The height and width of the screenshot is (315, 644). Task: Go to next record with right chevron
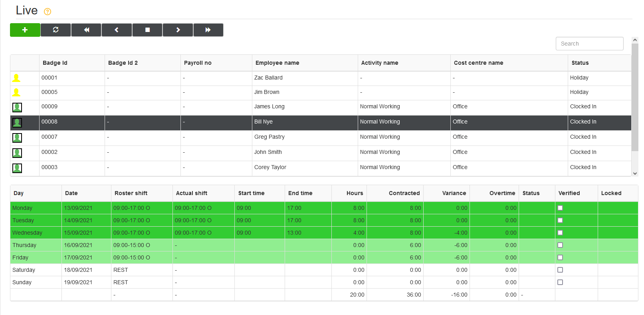click(x=178, y=30)
